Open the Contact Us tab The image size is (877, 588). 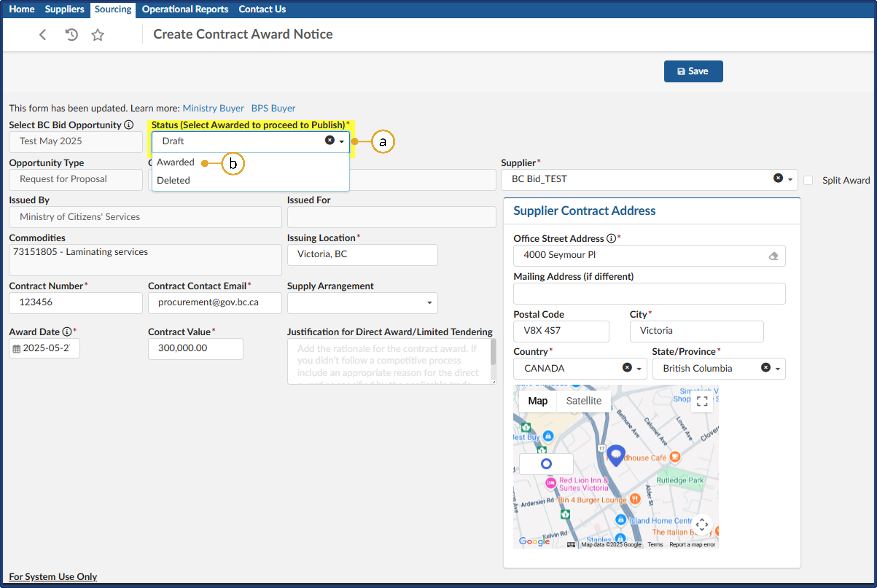[x=262, y=9]
